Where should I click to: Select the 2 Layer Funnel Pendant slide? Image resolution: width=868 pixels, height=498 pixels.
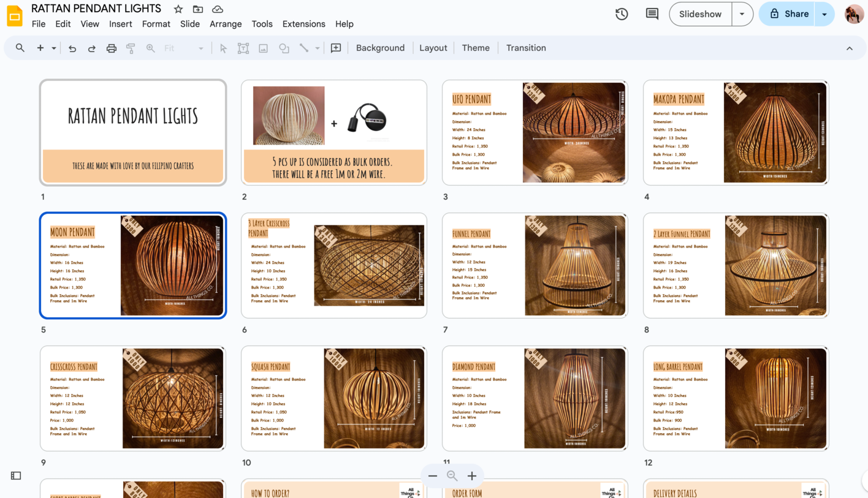(x=736, y=265)
